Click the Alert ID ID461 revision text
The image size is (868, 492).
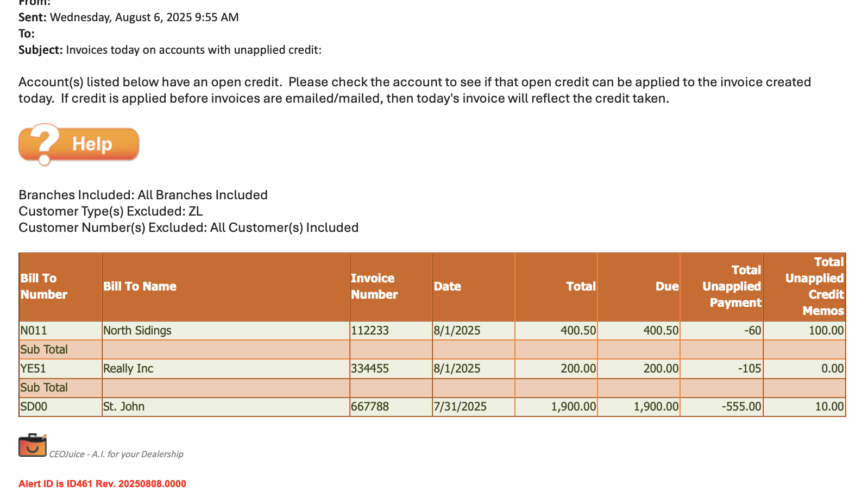coord(102,484)
